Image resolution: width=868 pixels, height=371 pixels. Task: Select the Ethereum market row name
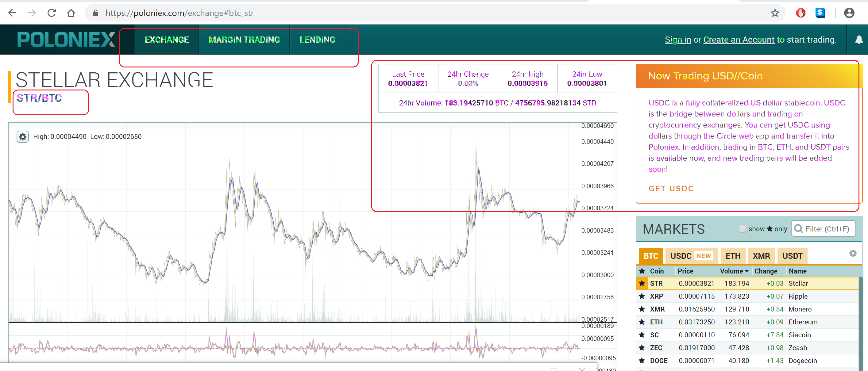[x=803, y=322]
